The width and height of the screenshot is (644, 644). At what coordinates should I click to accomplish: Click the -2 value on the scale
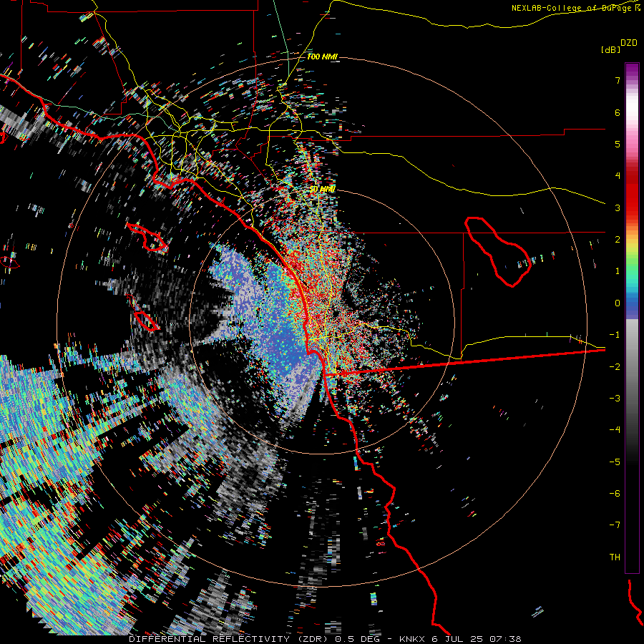[x=615, y=367]
